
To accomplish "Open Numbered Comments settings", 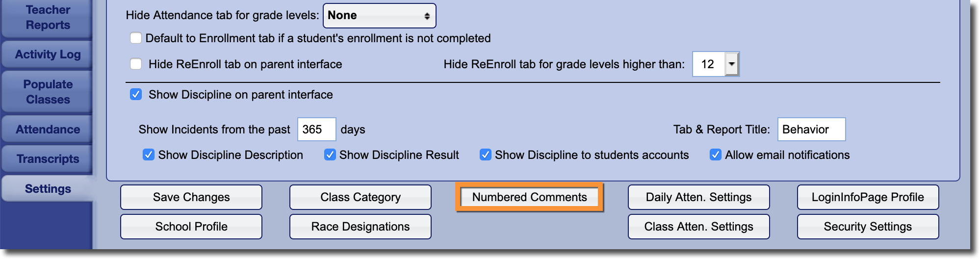I will click(x=529, y=197).
